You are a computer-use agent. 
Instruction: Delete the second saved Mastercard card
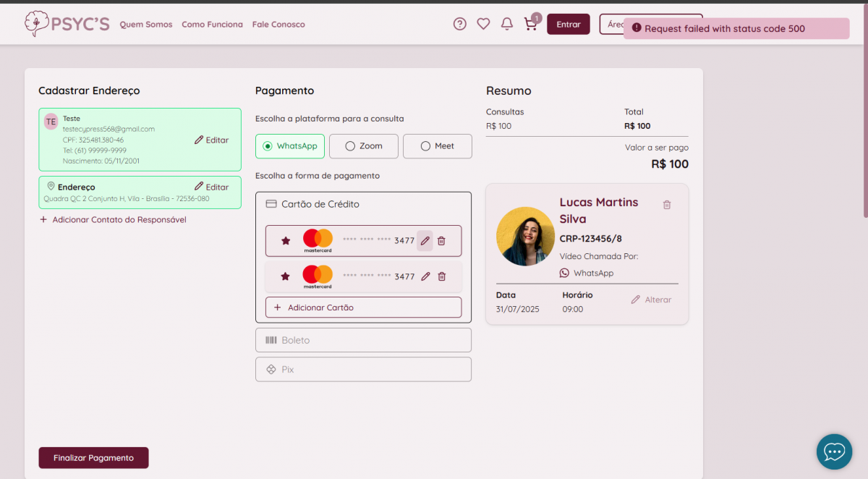click(x=441, y=276)
